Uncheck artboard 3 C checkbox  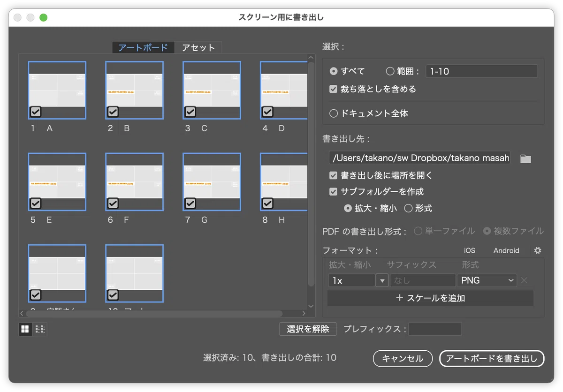[x=190, y=112]
